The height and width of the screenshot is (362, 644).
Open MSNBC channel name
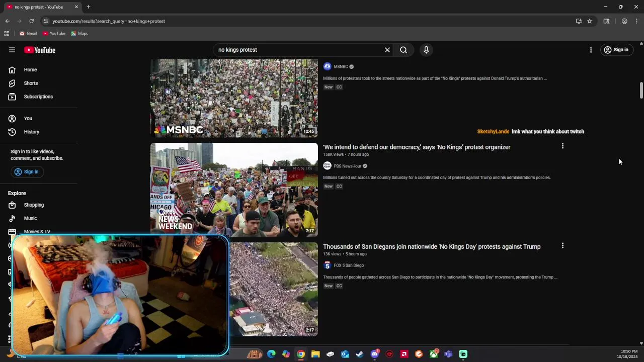(x=341, y=67)
